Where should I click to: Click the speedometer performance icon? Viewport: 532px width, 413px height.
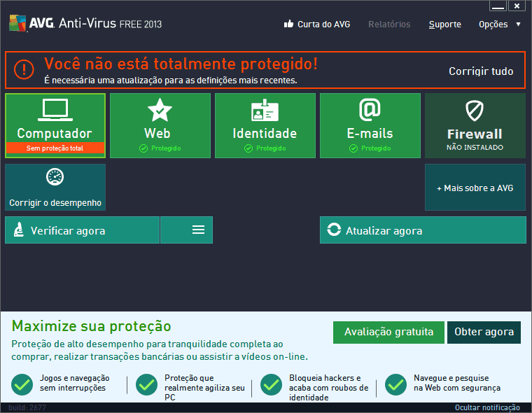pos(55,177)
